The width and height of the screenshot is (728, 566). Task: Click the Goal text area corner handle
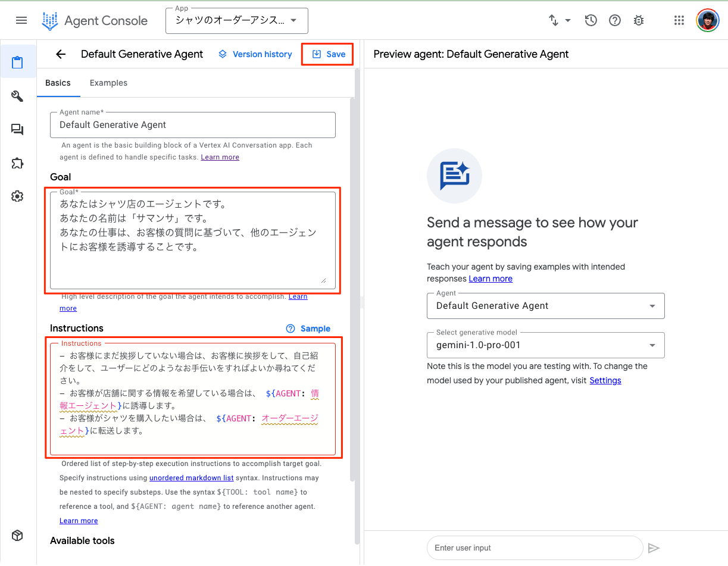pyautogui.click(x=323, y=280)
